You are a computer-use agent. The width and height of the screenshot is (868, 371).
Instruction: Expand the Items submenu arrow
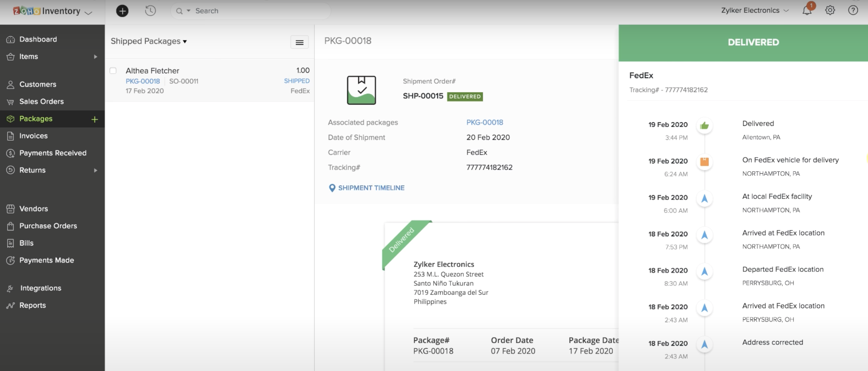[96, 57]
